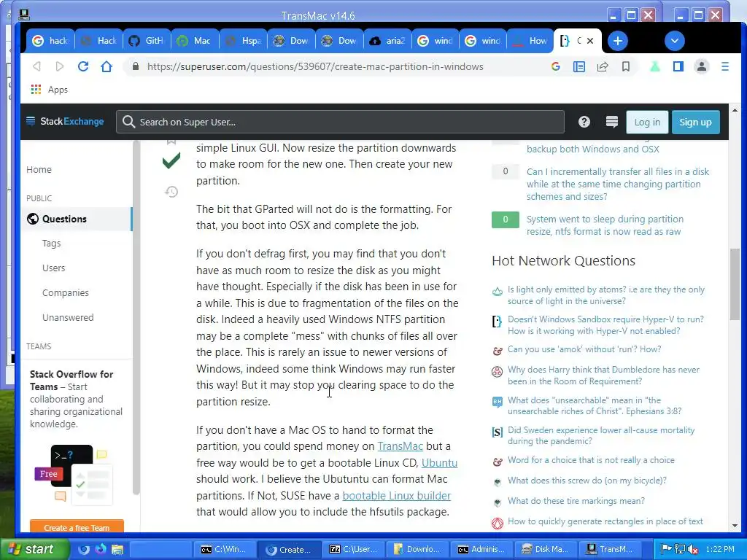Reload the current page

pos(83,66)
